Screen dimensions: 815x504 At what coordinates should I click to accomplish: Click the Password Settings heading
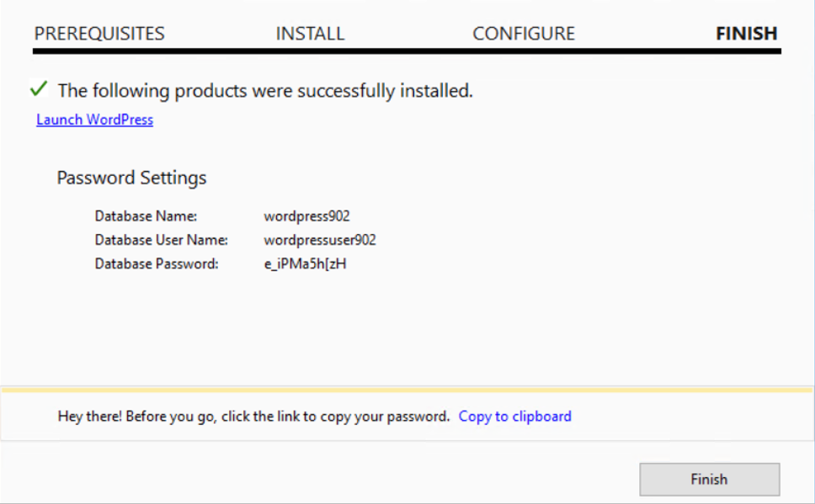[131, 178]
